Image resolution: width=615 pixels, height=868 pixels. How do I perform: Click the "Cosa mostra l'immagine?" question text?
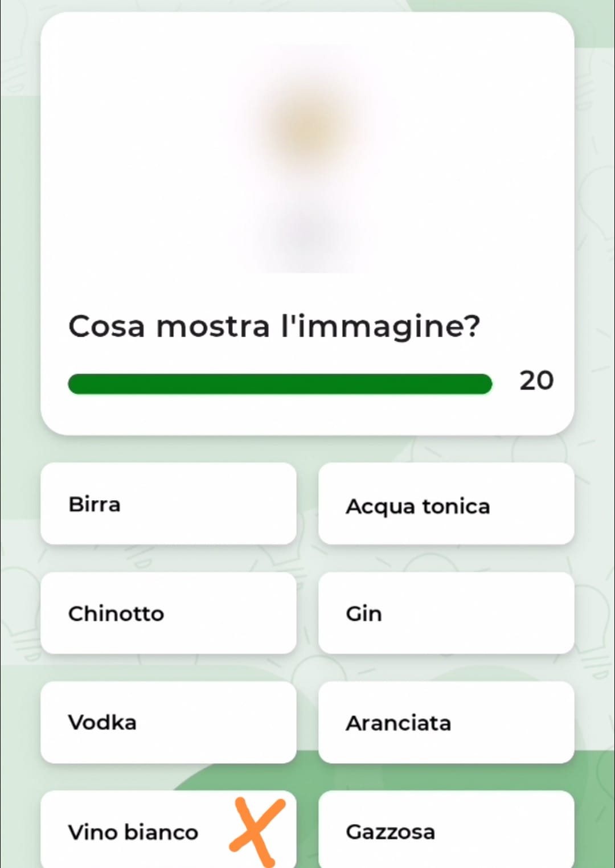tap(274, 327)
